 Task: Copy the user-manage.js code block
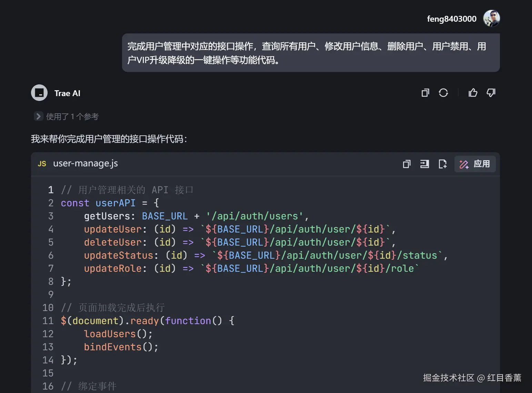pos(407,164)
